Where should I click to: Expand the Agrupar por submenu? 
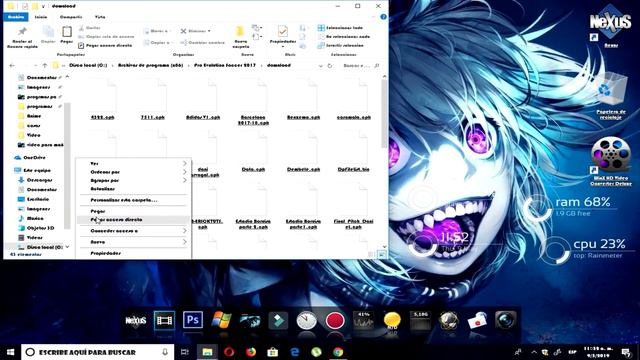pyautogui.click(x=133, y=180)
